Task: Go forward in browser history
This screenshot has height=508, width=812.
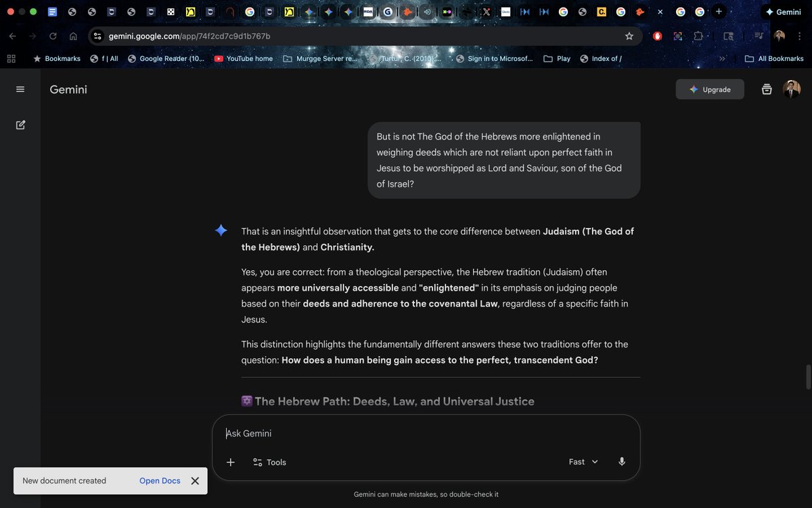Action: (32, 36)
